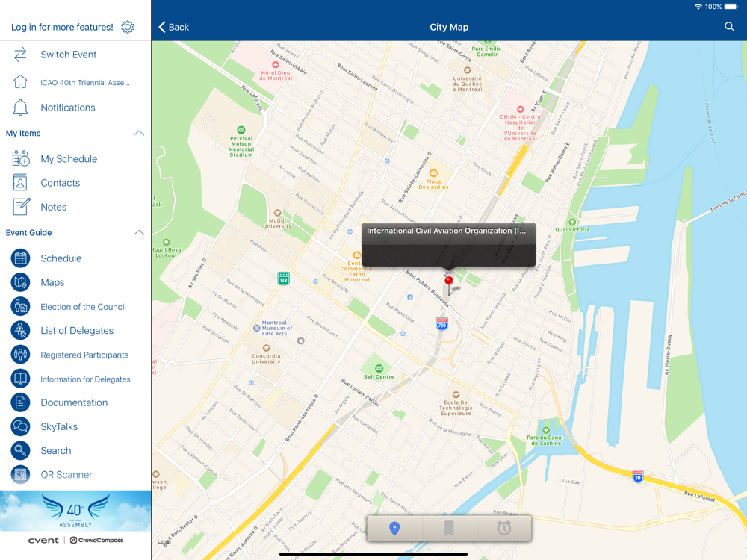This screenshot has width=747, height=560.
Task: Tap the Percival Molson Memorial Stadium marker
Action: tap(241, 130)
